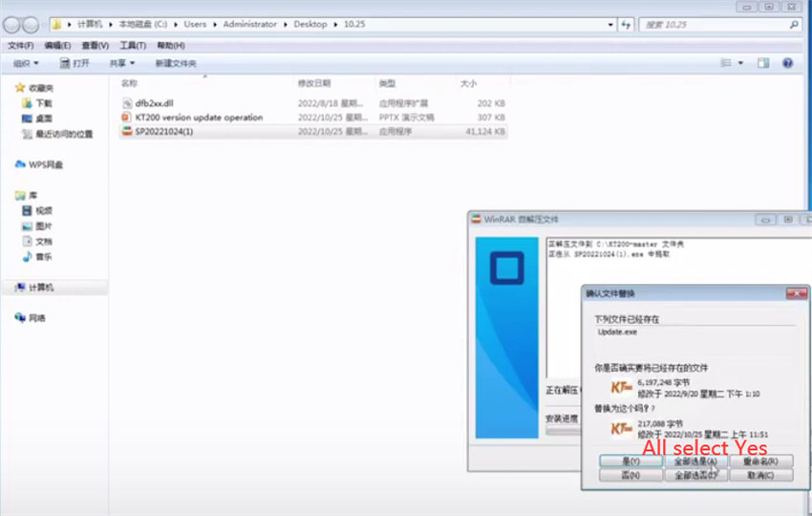
Task: Expand the address bar history dropdown arrow
Action: pyautogui.click(x=611, y=25)
